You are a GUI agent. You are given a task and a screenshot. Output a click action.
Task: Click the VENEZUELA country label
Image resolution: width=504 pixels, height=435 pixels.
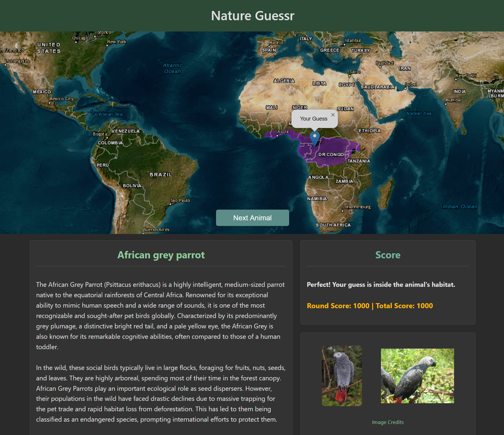(x=125, y=131)
